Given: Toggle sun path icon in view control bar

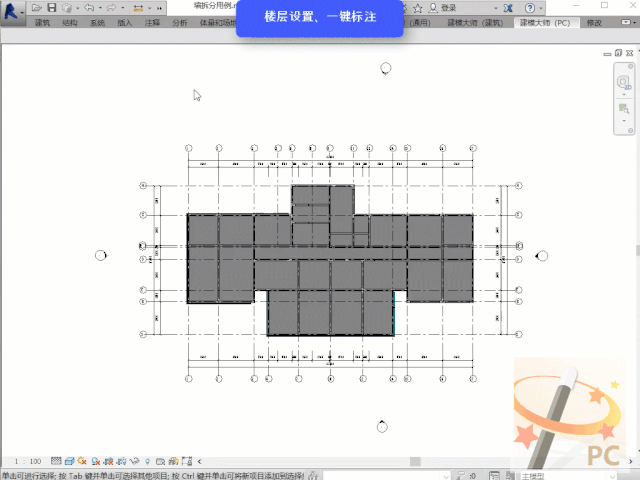Looking at the screenshot, I should (x=82, y=461).
